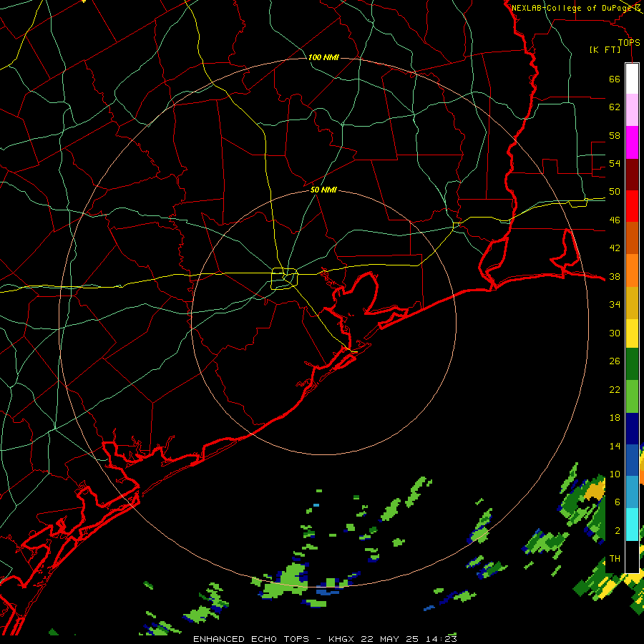Screen dimensions: 644x644
Task: Pick the magenta swatch in tops legend
Action: coord(632,142)
